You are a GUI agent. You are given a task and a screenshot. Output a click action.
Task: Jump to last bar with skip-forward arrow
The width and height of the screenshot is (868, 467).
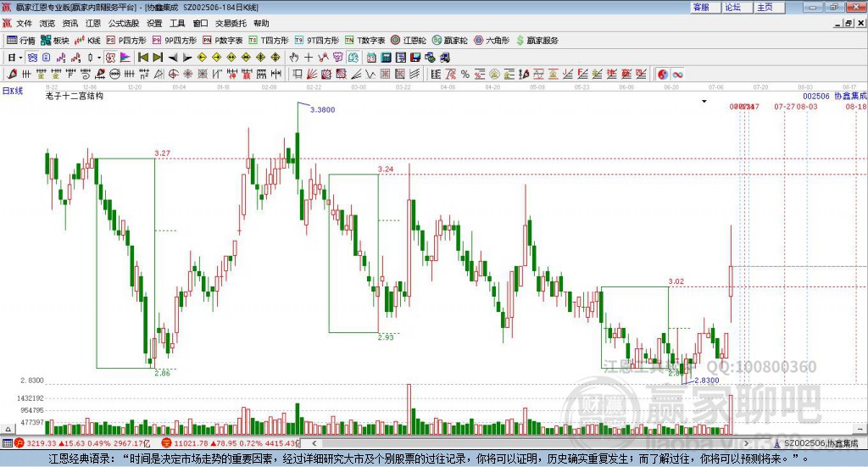[x=158, y=58]
